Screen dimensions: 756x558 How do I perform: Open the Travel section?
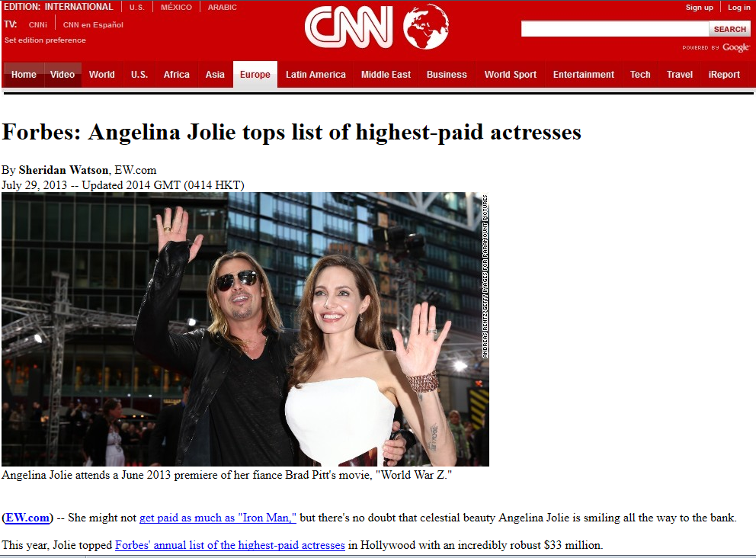click(680, 75)
